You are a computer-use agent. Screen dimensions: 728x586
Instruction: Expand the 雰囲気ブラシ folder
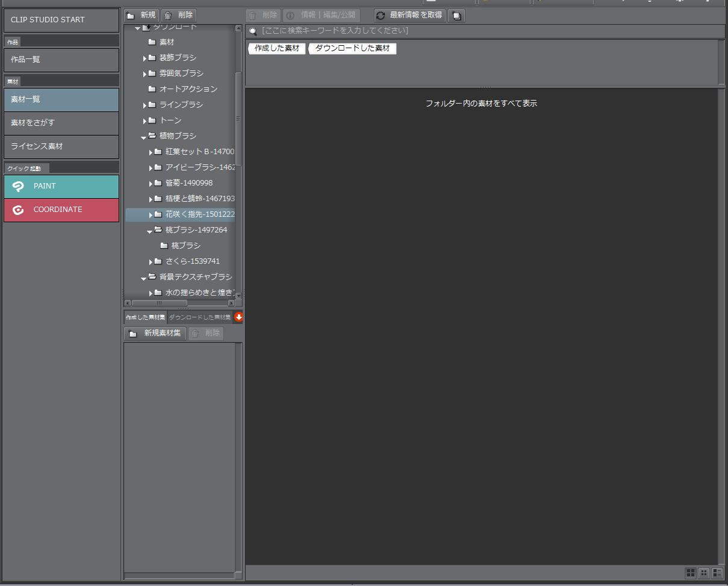[145, 74]
